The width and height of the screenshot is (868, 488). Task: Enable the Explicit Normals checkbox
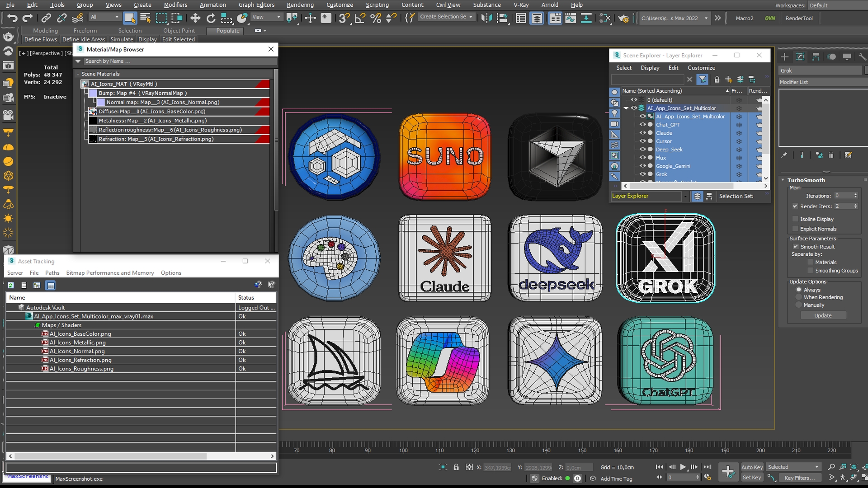click(x=795, y=229)
